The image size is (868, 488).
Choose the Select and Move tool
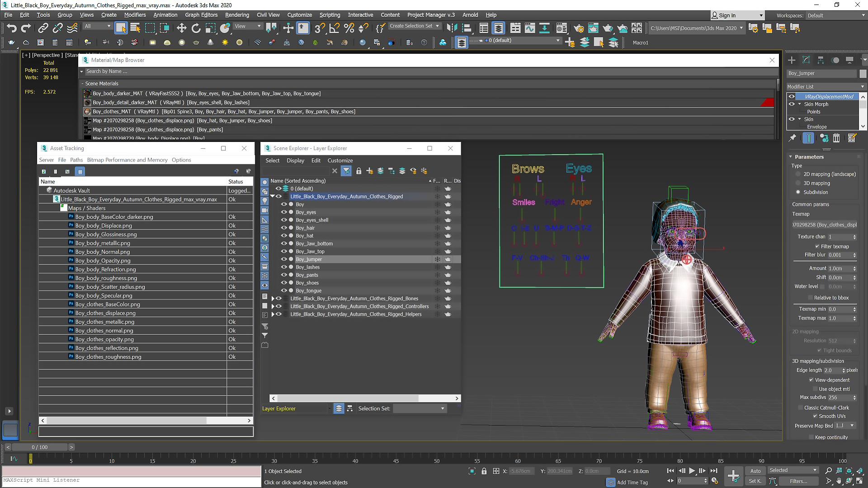(181, 28)
